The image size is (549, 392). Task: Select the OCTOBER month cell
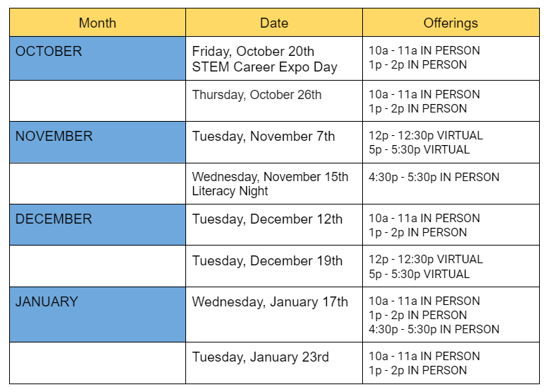[98, 59]
